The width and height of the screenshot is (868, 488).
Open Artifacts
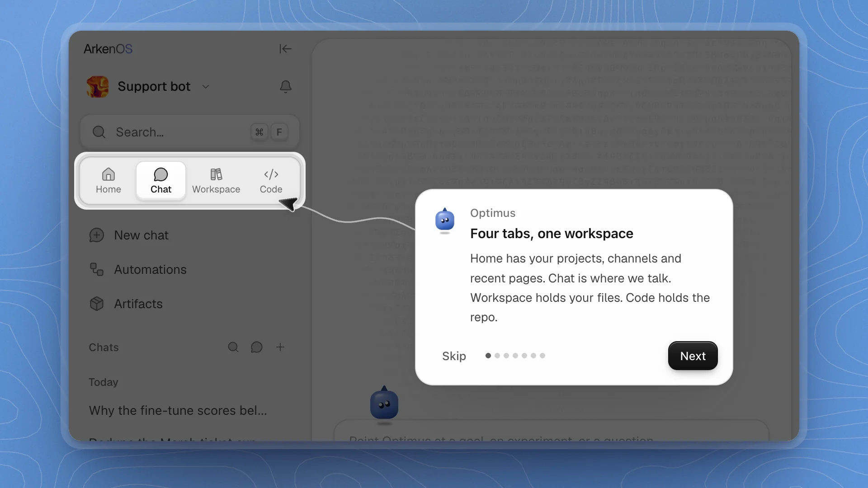126,304
